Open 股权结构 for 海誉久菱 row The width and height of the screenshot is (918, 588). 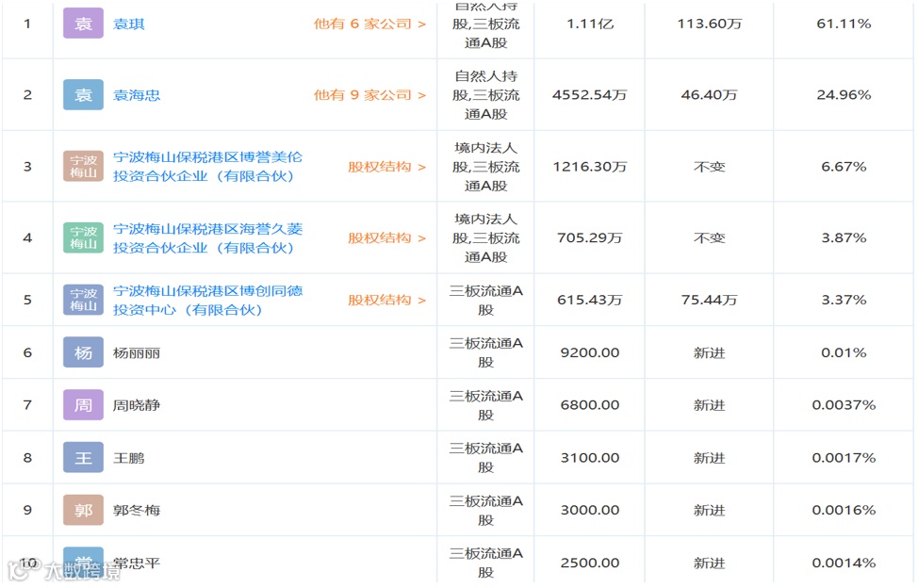tap(386, 238)
